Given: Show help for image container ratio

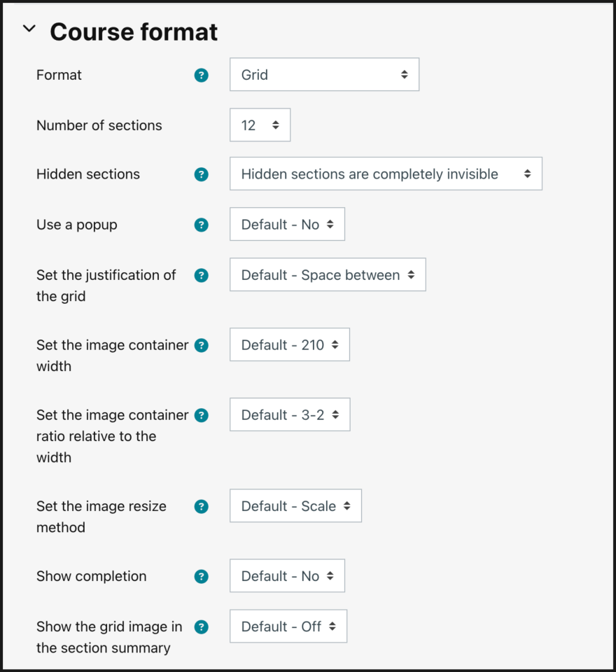Looking at the screenshot, I should coord(202,415).
